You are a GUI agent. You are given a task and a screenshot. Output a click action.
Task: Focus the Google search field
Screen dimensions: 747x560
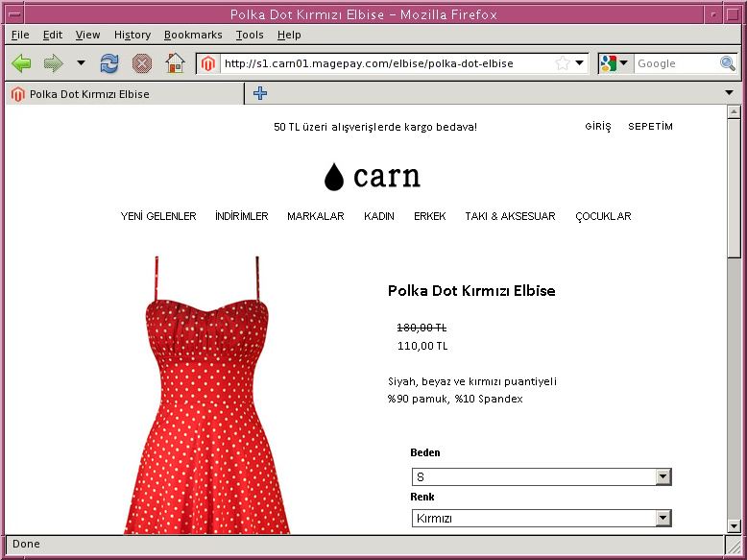(x=677, y=63)
